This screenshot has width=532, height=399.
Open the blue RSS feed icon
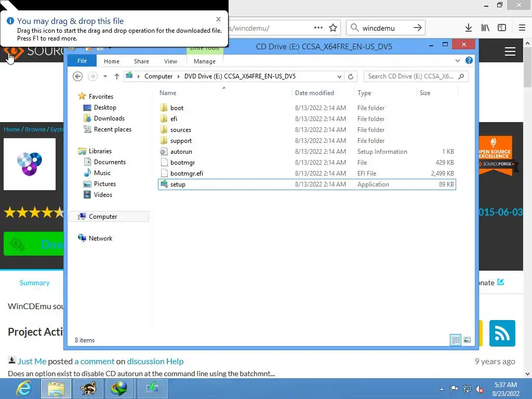coord(502,333)
